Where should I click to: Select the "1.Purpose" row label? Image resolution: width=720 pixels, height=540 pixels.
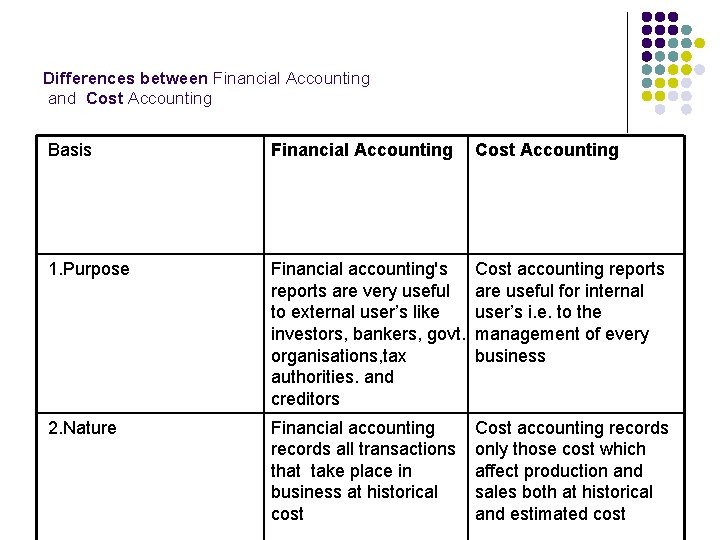click(89, 269)
